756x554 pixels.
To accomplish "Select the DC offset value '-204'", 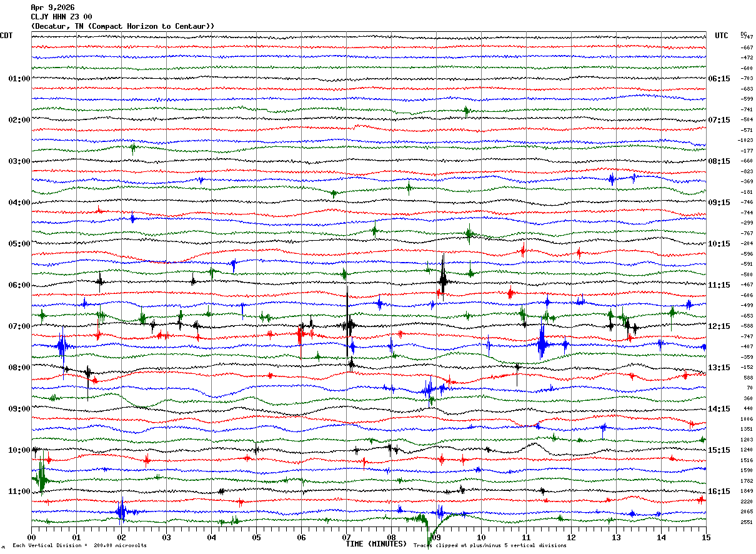I will [747, 244].
